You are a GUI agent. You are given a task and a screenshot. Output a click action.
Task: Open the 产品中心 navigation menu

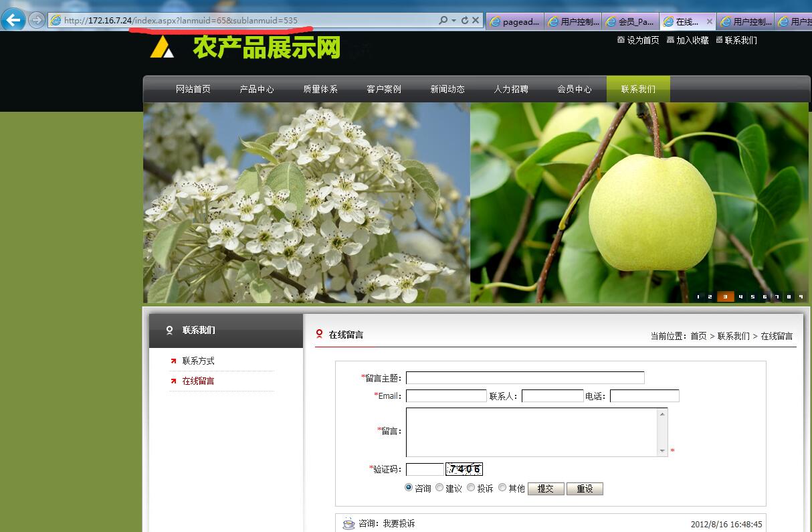pyautogui.click(x=257, y=89)
